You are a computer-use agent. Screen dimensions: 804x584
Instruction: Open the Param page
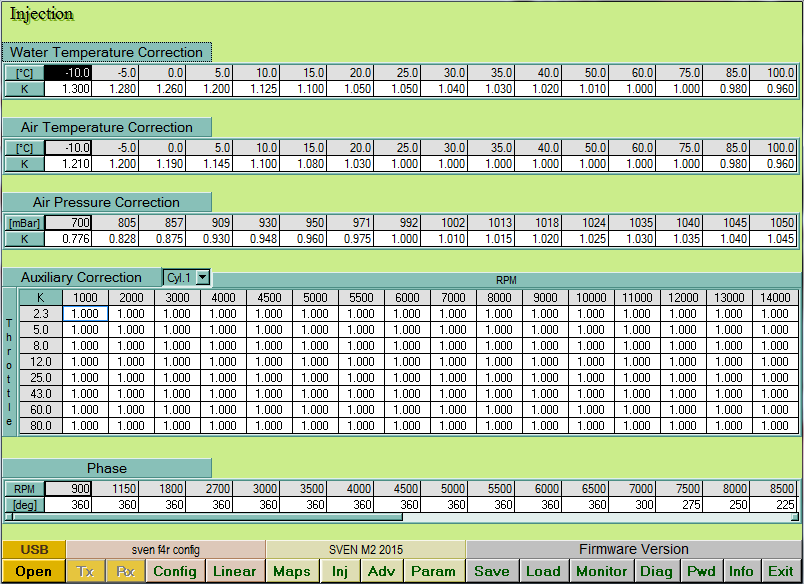tap(433, 571)
